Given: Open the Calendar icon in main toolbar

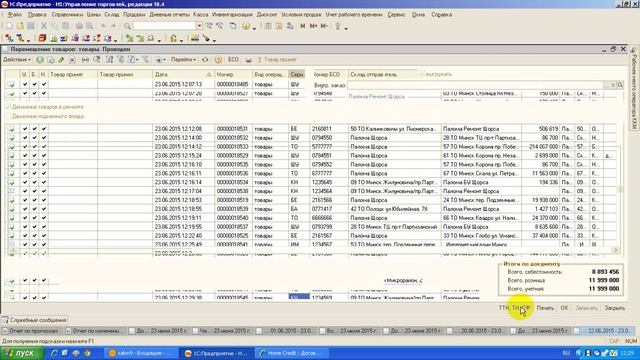Looking at the screenshot, I should [x=279, y=26].
